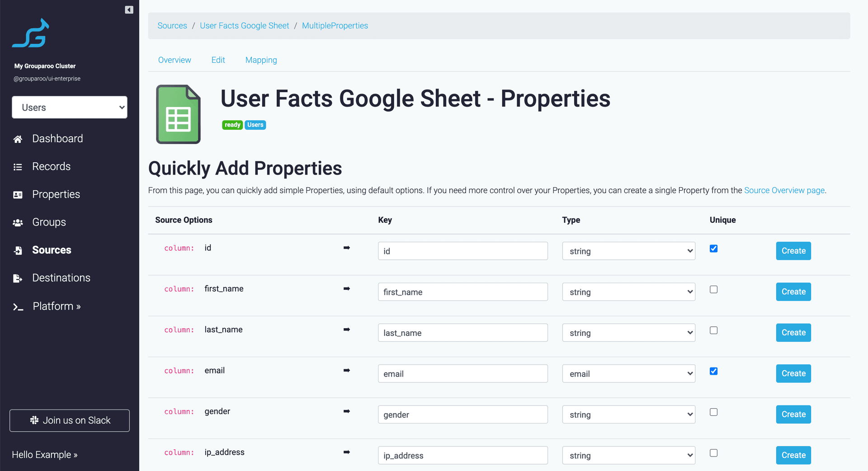The height and width of the screenshot is (471, 868).
Task: Click the Slack logo icon
Action: tap(34, 420)
